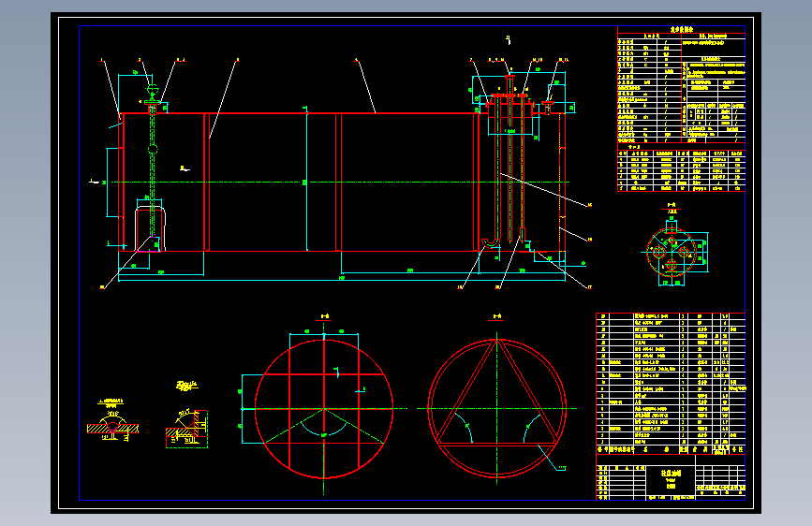812x526 pixels.
Task: Click the technical data table at the top-right
Action: point(682,85)
